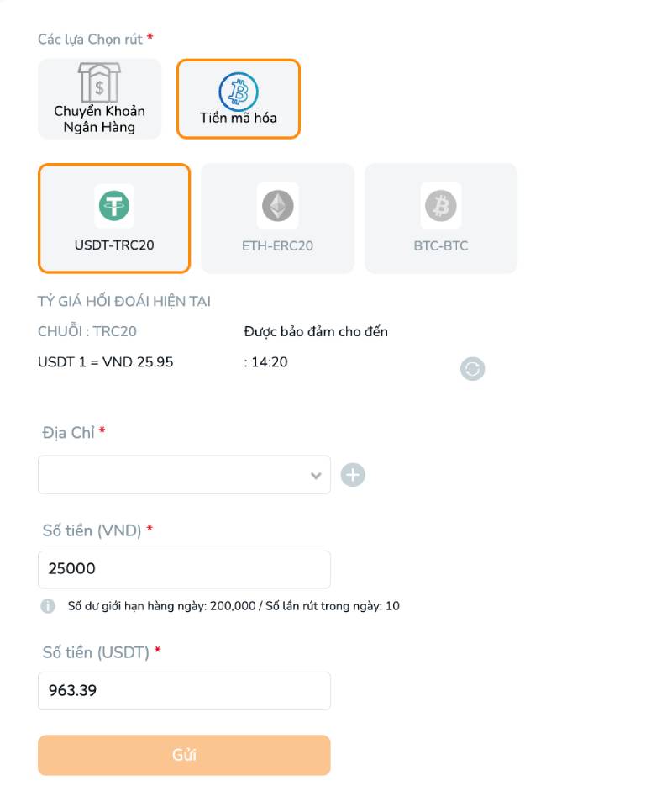Click the Số dư giới hạn hàng ngày text
Viewport: 672px width, 791px height.
tap(234, 606)
